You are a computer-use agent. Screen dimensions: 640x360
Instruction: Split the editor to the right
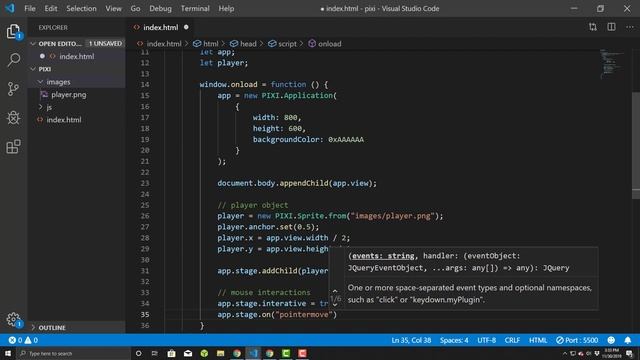click(x=611, y=27)
